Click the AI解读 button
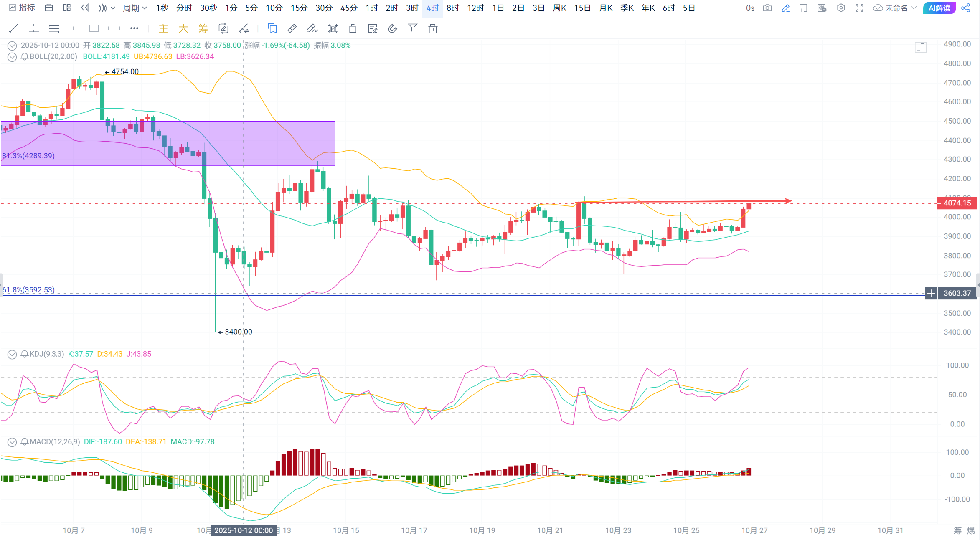Image resolution: width=980 pixels, height=540 pixels. (939, 8)
